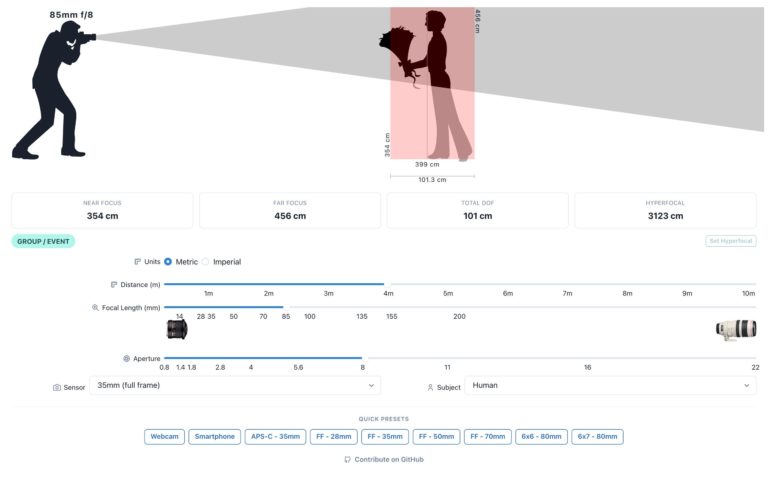Select the Metric units radio button

click(168, 262)
